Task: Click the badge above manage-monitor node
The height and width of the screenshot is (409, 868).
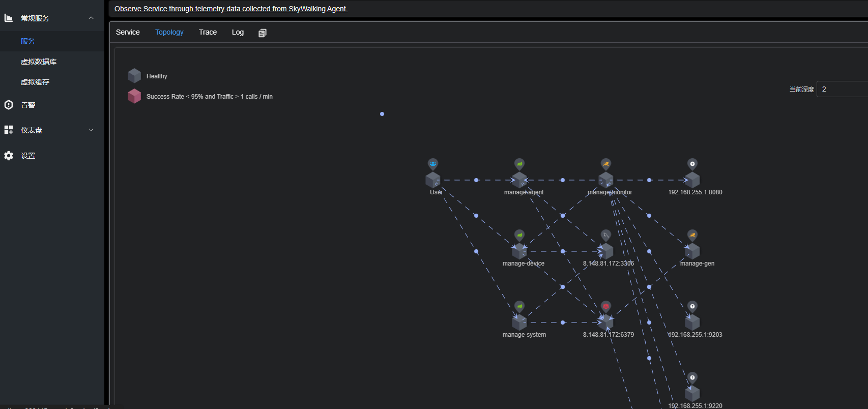Action: (606, 164)
